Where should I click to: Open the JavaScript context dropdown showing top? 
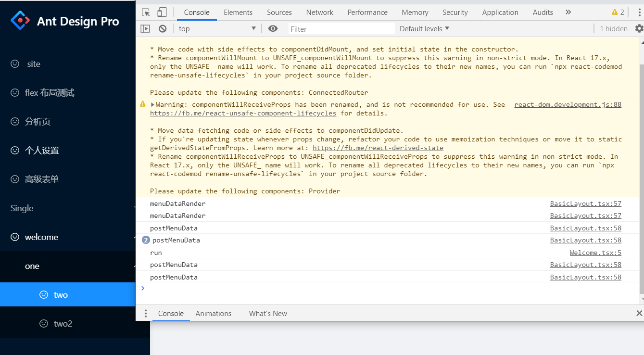(x=217, y=28)
